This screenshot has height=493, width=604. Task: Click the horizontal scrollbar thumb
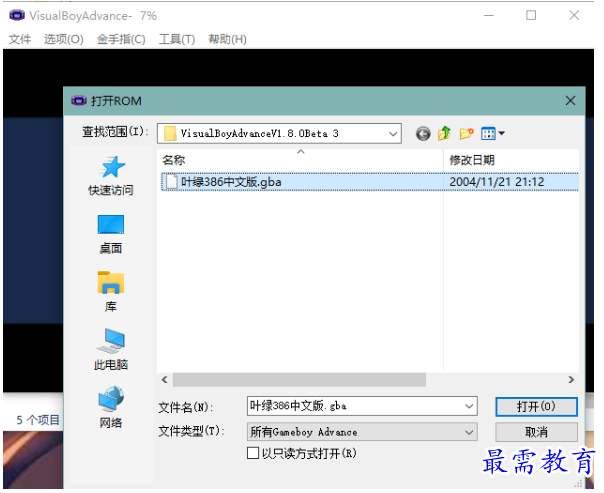pyautogui.click(x=299, y=380)
